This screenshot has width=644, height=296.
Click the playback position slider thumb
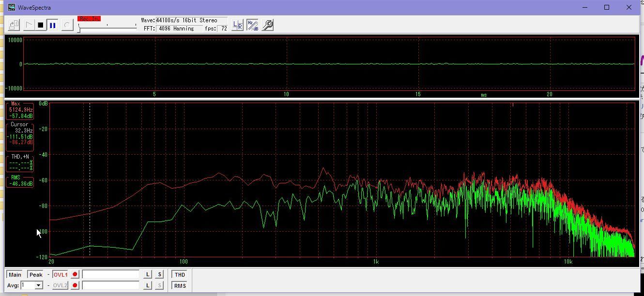tap(79, 29)
